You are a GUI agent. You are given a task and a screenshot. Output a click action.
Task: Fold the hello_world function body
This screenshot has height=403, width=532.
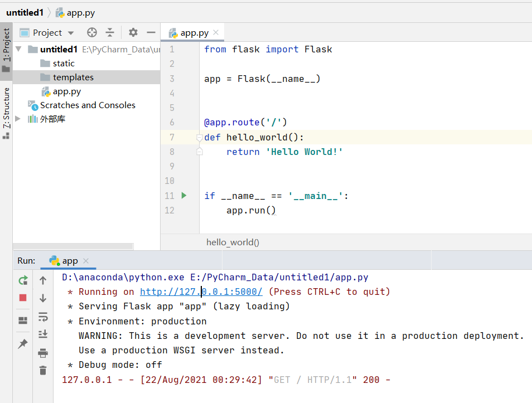coord(200,138)
